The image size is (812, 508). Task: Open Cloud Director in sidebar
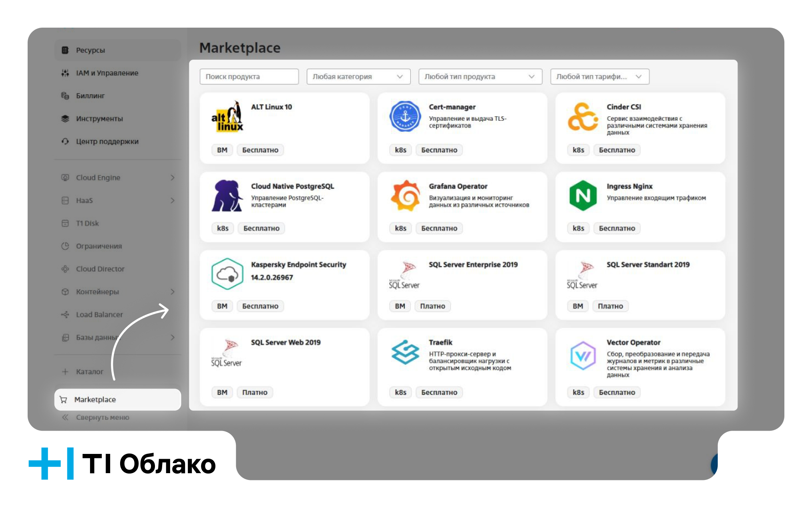100,269
